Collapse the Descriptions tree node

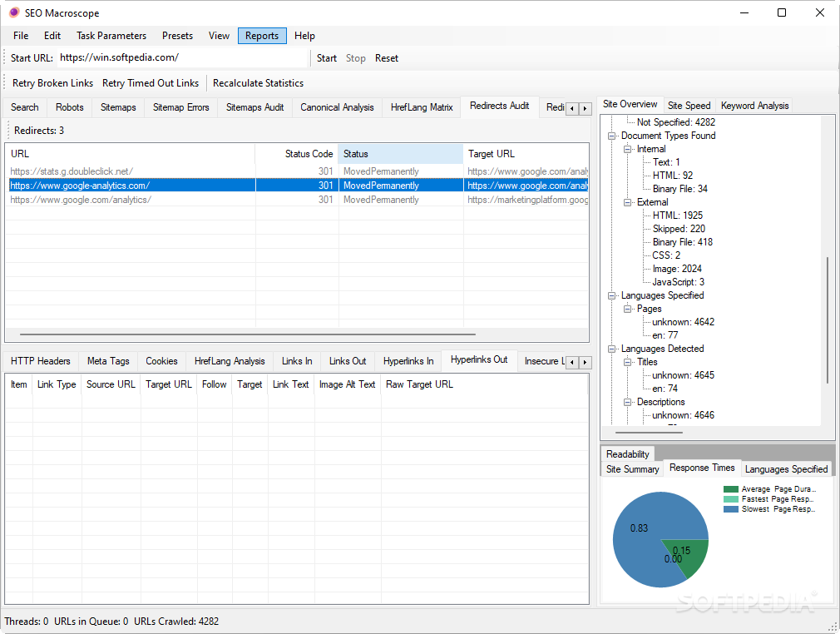click(627, 403)
